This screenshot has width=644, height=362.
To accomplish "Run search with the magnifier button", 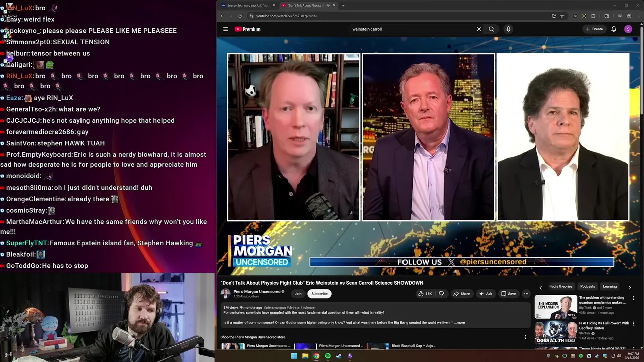I will pos(491,29).
